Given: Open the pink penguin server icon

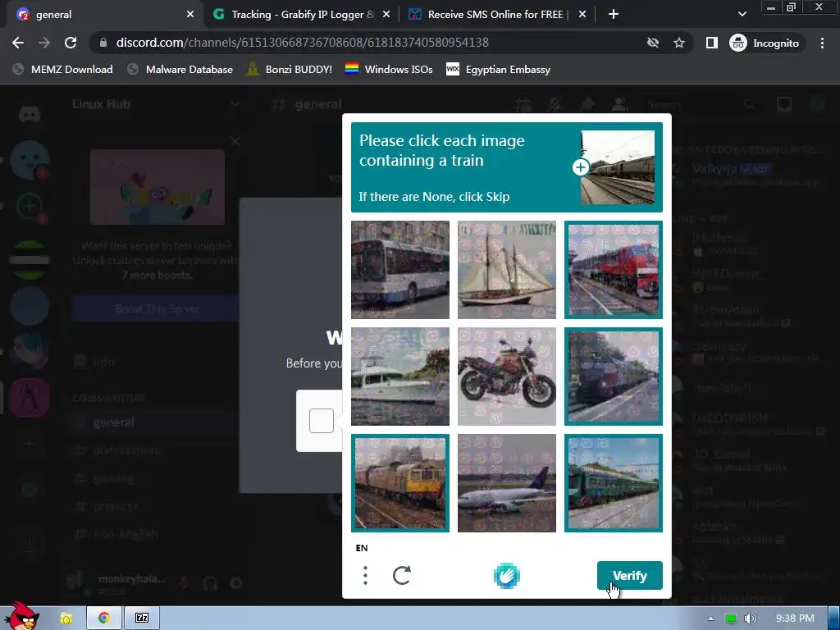Looking at the screenshot, I should coord(30,398).
